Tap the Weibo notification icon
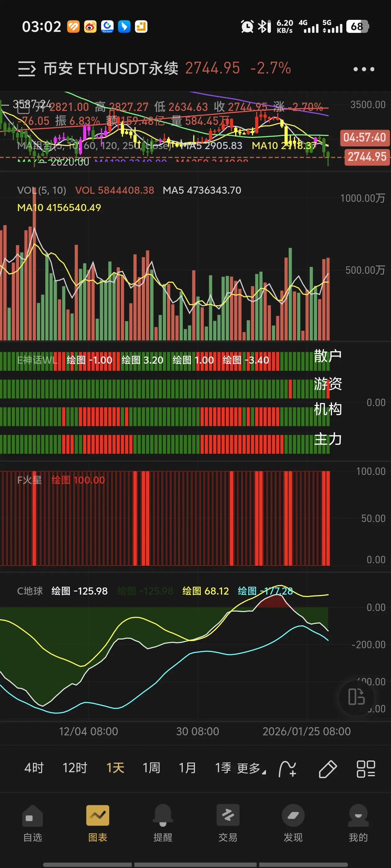Viewport: 391px width, 868px height. [90, 27]
